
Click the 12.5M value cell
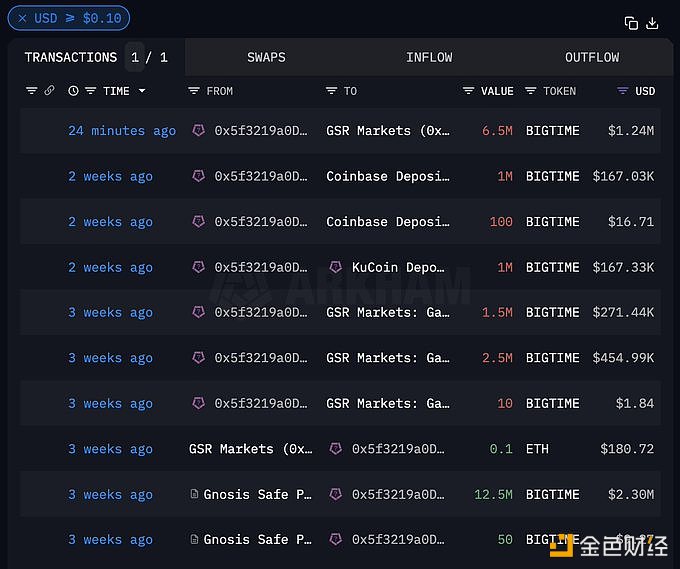coord(493,494)
